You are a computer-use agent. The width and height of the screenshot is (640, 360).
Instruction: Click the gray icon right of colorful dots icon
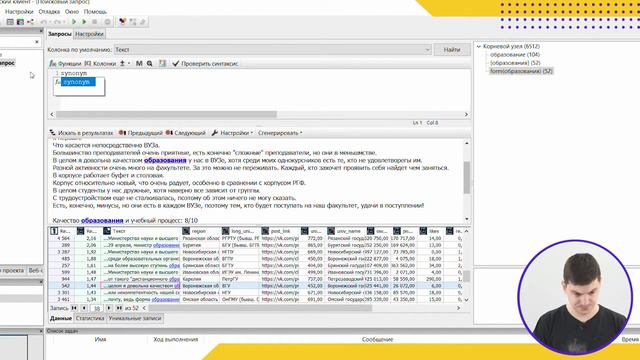click(x=133, y=22)
